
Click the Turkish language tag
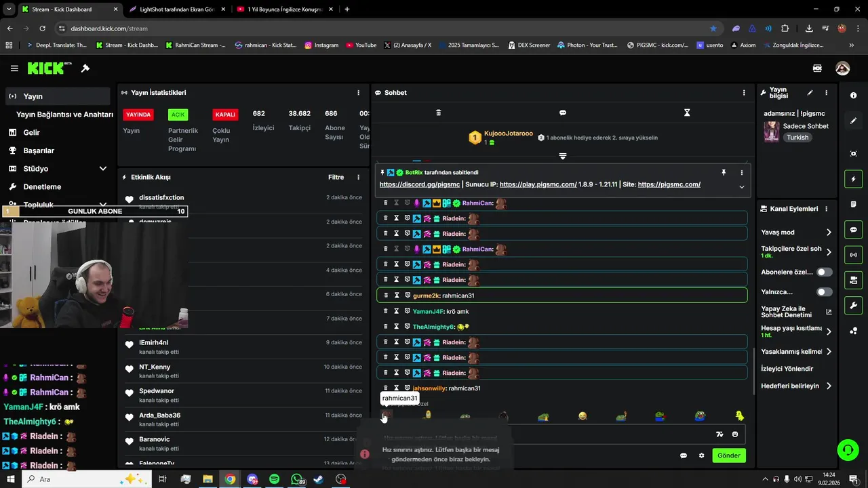pyautogui.click(x=797, y=138)
